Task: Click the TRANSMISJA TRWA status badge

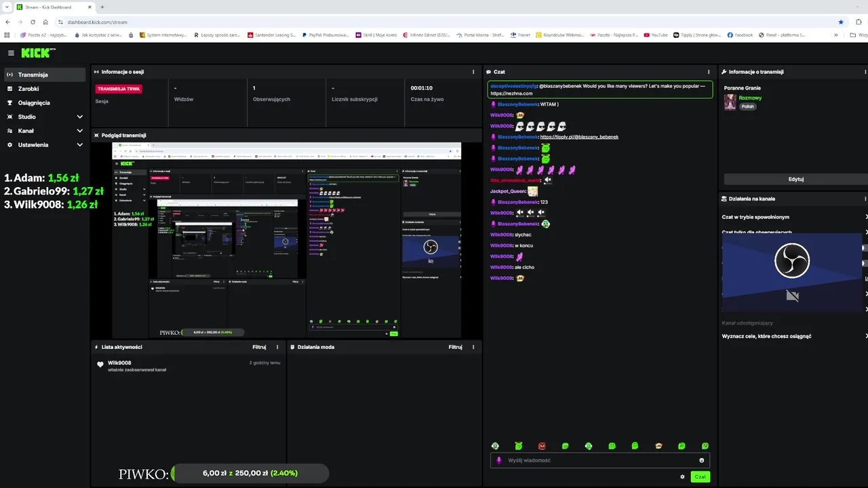Action: tap(119, 89)
